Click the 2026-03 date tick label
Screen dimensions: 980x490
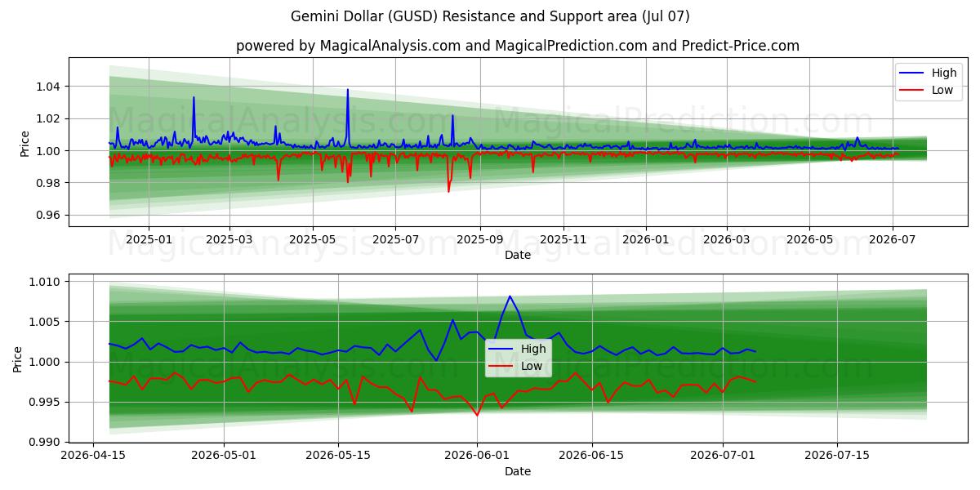726,240
